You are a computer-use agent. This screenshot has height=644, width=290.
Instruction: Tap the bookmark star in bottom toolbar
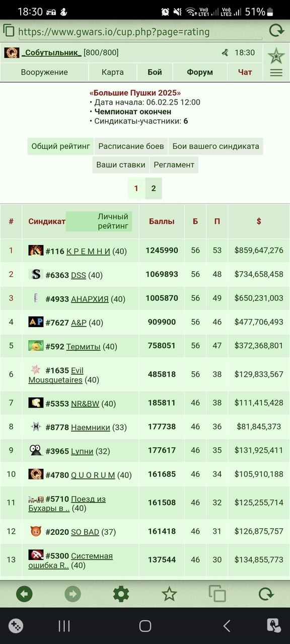pyautogui.click(x=169, y=594)
